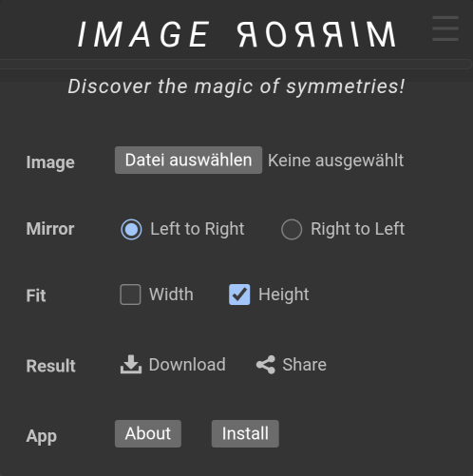Select the Right to Left radio button
Screen dimensions: 473x476
292,229
